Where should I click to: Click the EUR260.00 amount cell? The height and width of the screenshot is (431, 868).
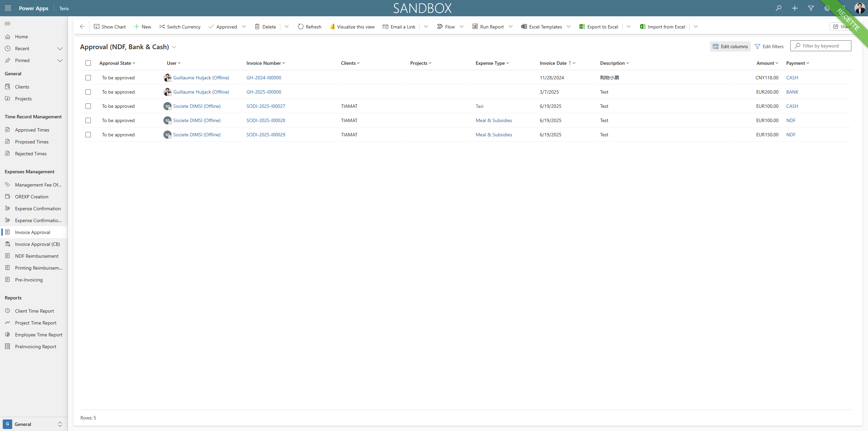pyautogui.click(x=767, y=92)
